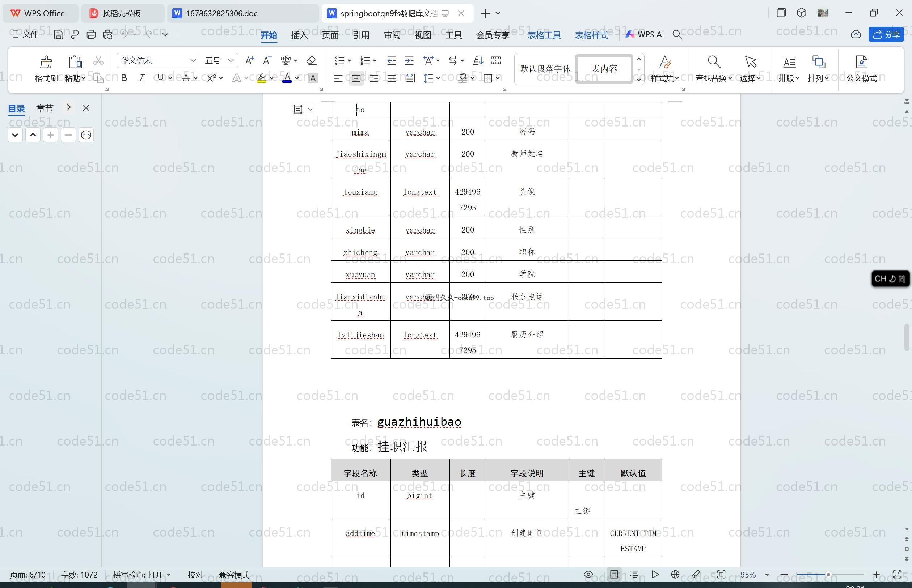The image size is (912, 588).
Task: Click the 字数: 1072 word count
Action: [x=80, y=575]
